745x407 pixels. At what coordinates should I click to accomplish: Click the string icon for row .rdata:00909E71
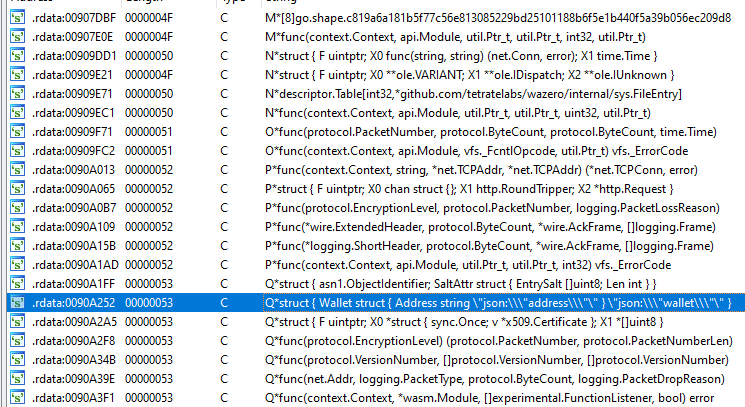click(18, 94)
